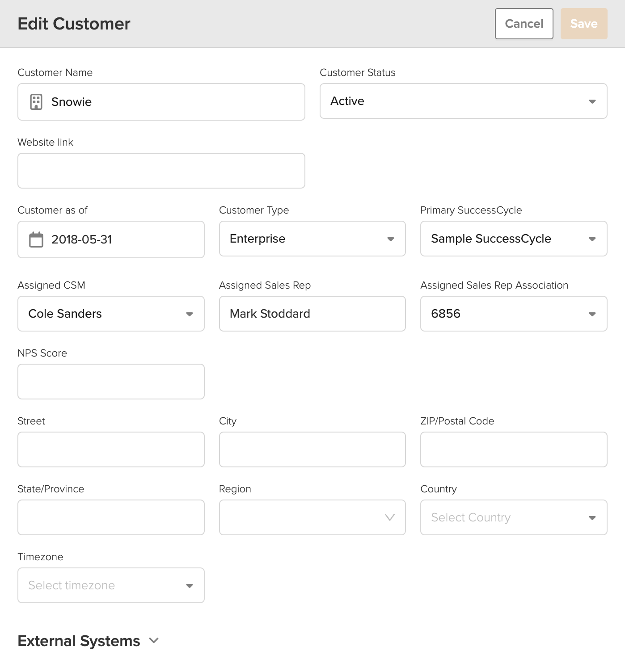
Task: Click the Assigned CSM caret arrow
Action: pos(190,314)
